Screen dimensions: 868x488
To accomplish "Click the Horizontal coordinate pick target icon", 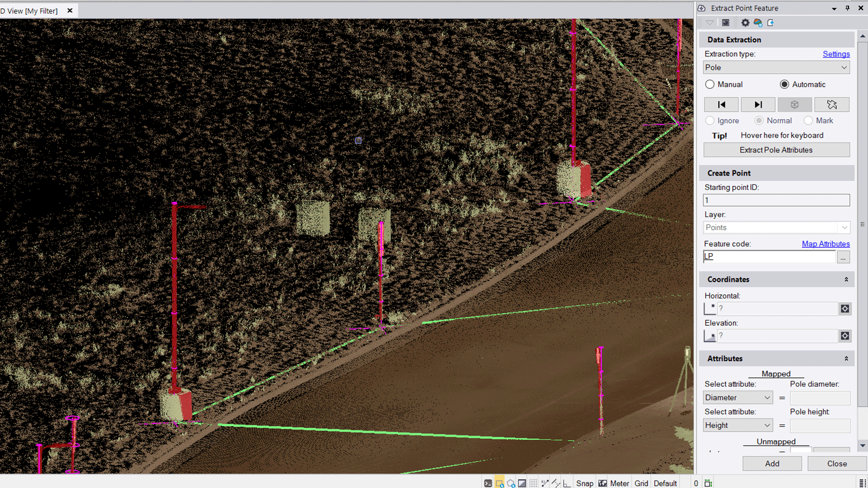I will point(845,309).
